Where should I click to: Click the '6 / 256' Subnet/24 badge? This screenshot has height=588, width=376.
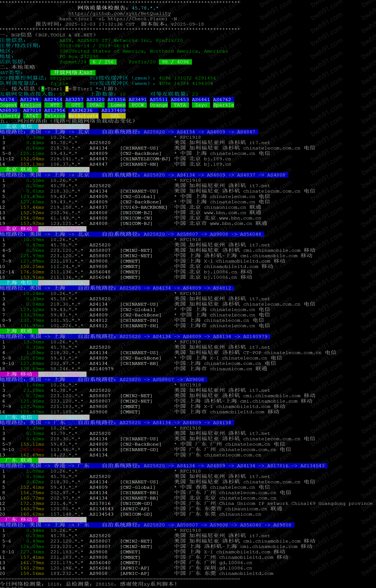pyautogui.click(x=103, y=62)
